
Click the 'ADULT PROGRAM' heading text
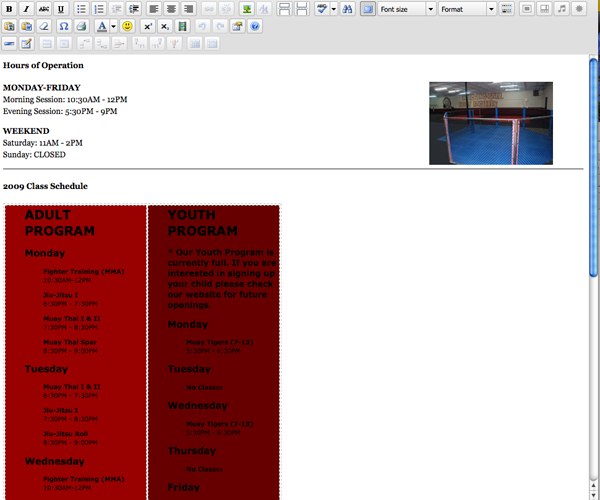[60, 223]
